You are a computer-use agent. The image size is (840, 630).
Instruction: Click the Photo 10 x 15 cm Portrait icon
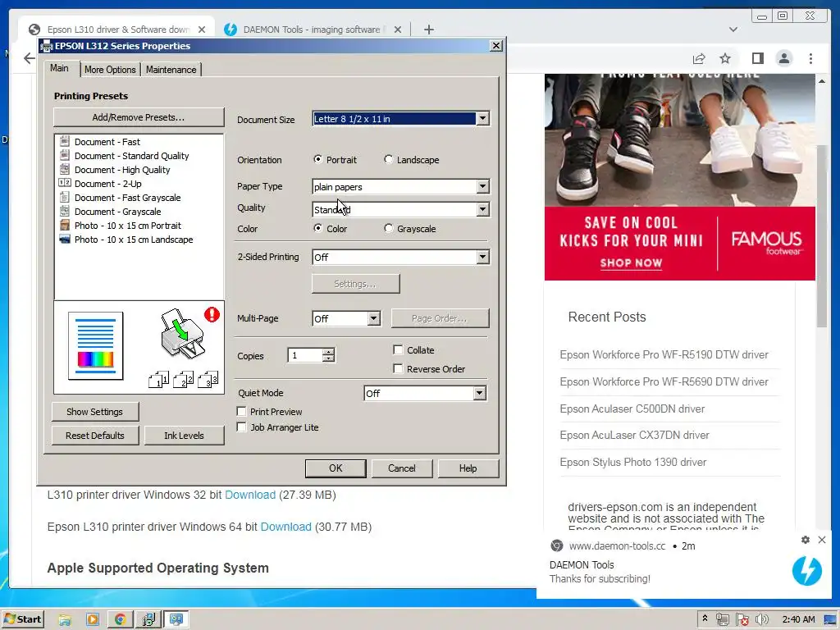click(65, 225)
